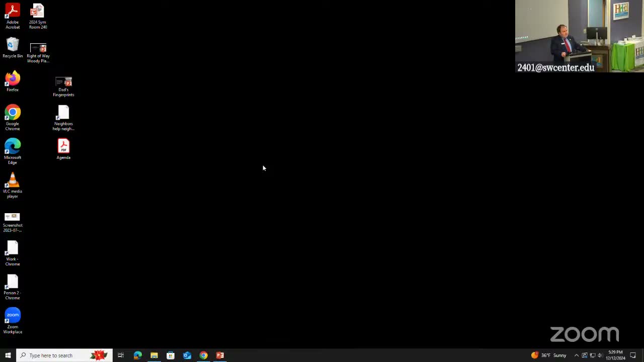Open the Windows Start menu
The height and width of the screenshot is (362, 644).
[x=8, y=355]
